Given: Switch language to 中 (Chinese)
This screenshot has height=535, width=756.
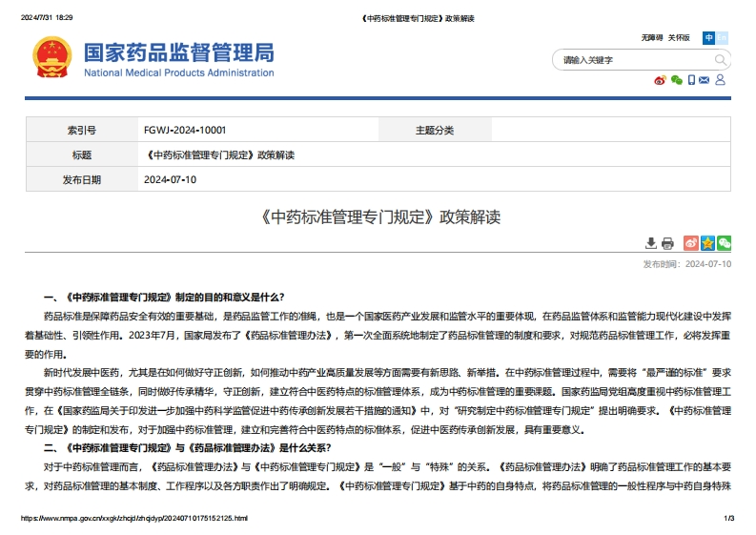Looking at the screenshot, I should click(708, 38).
